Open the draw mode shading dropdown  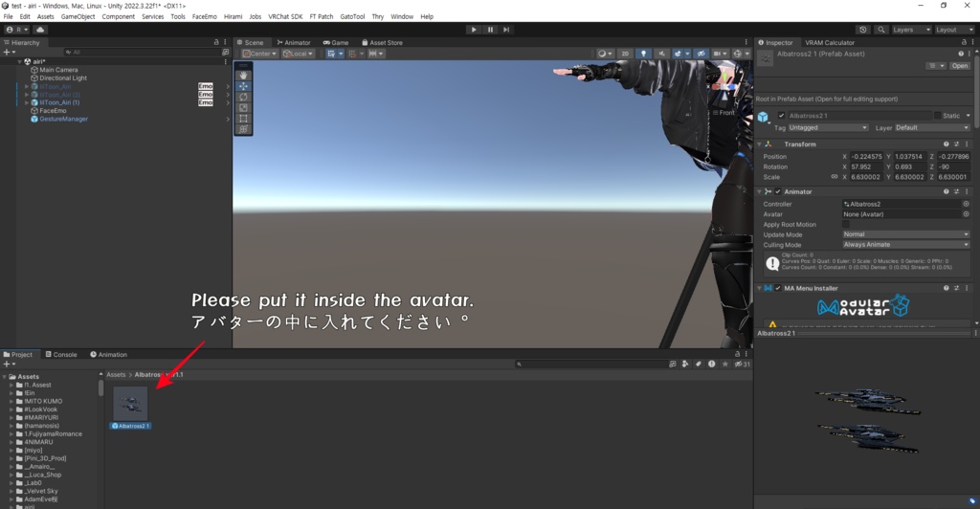pos(605,54)
